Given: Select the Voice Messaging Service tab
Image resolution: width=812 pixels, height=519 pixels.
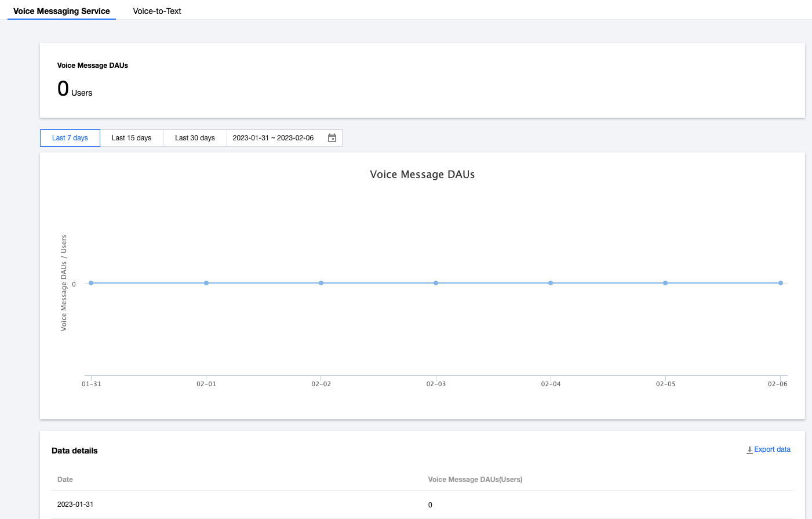Looking at the screenshot, I should point(61,11).
